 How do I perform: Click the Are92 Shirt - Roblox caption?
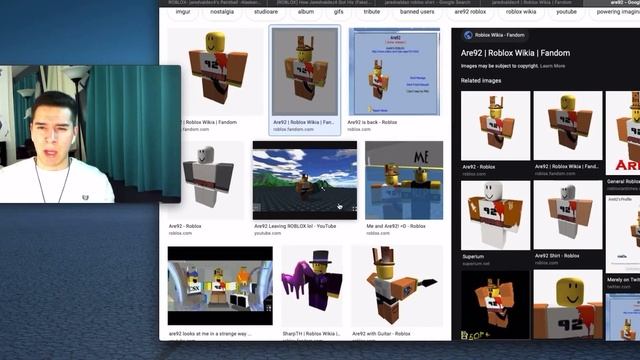557,256
